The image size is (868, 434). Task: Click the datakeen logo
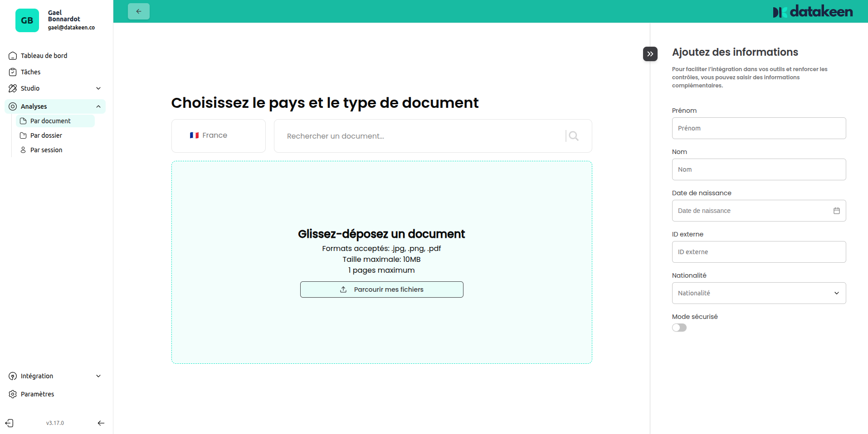point(812,11)
